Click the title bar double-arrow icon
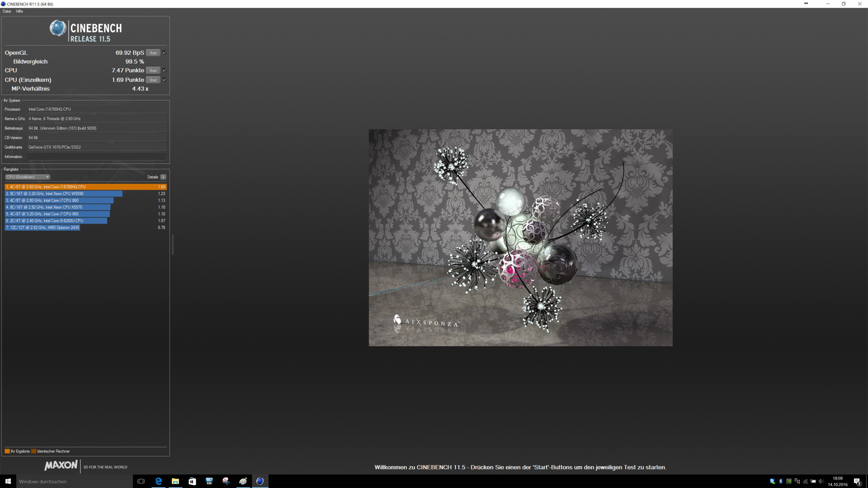Viewport: 868px width, 488px height. pyautogui.click(x=806, y=4)
